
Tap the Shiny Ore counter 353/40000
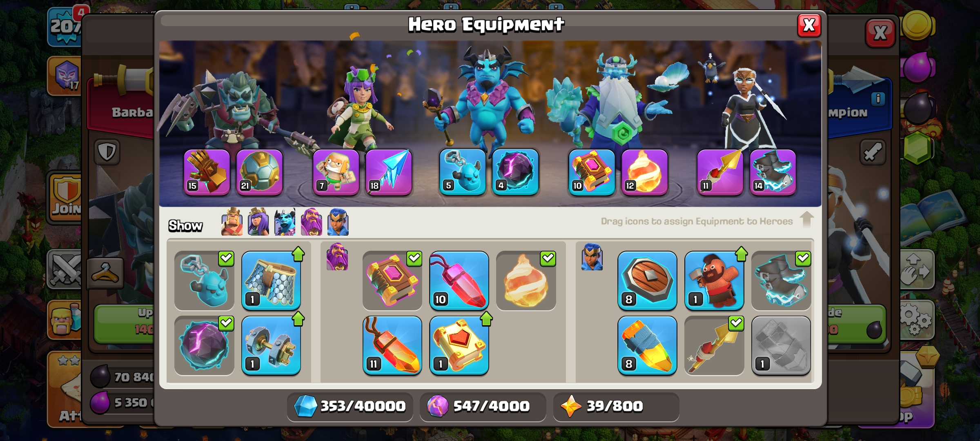point(350,406)
